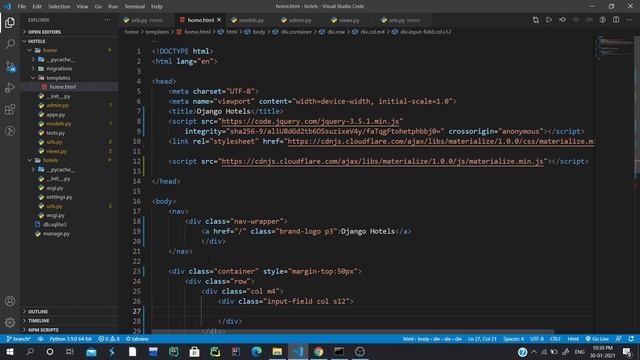640x360 pixels.
Task: Open Explorer more actions ellipsis
Action: click(107, 20)
